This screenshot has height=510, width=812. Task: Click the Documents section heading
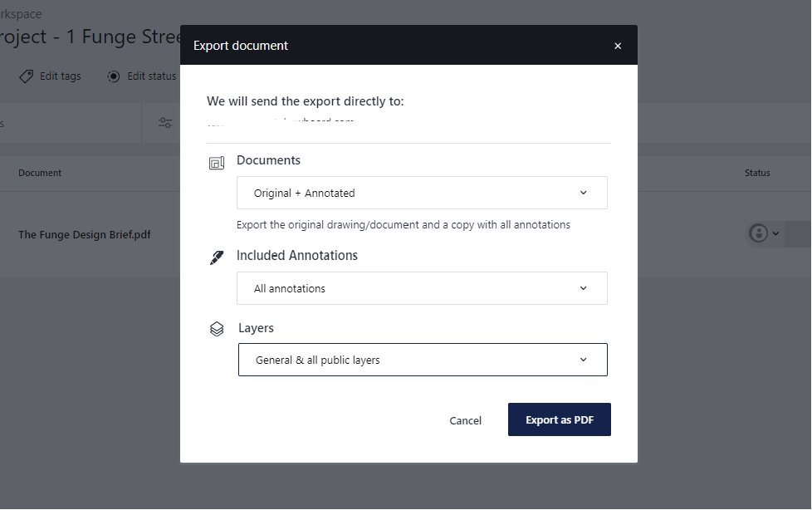(x=268, y=160)
